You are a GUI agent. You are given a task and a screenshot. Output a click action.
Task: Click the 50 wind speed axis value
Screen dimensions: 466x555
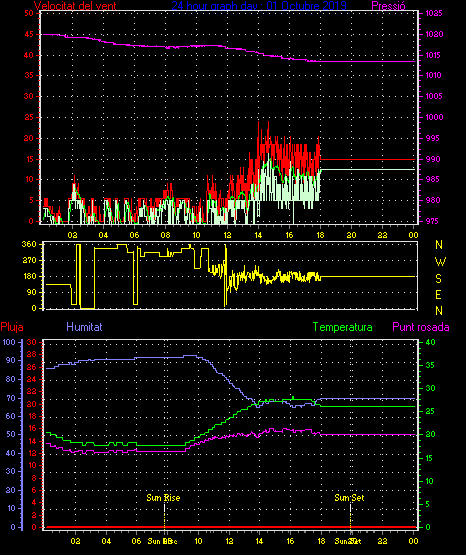pyautogui.click(x=29, y=13)
